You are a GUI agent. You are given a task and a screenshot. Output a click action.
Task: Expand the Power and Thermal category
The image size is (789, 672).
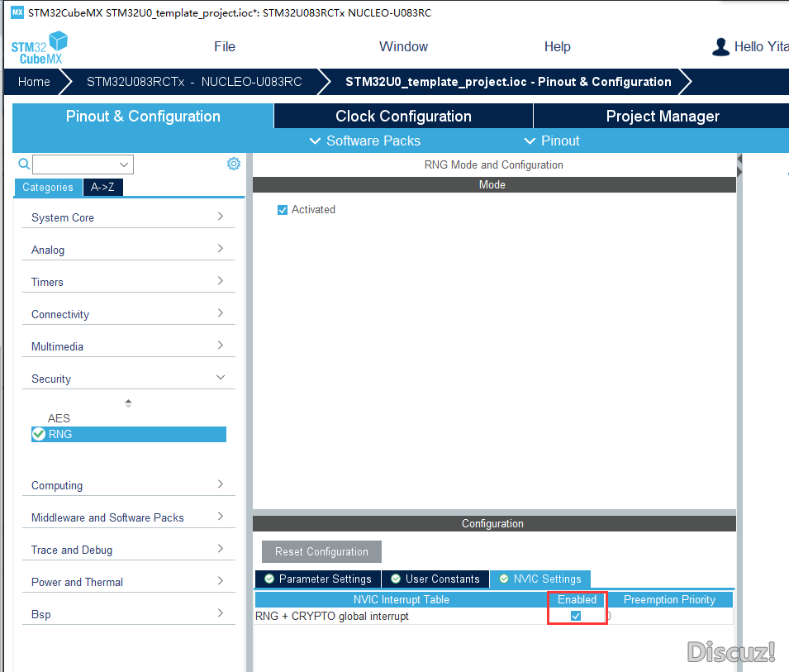point(128,582)
